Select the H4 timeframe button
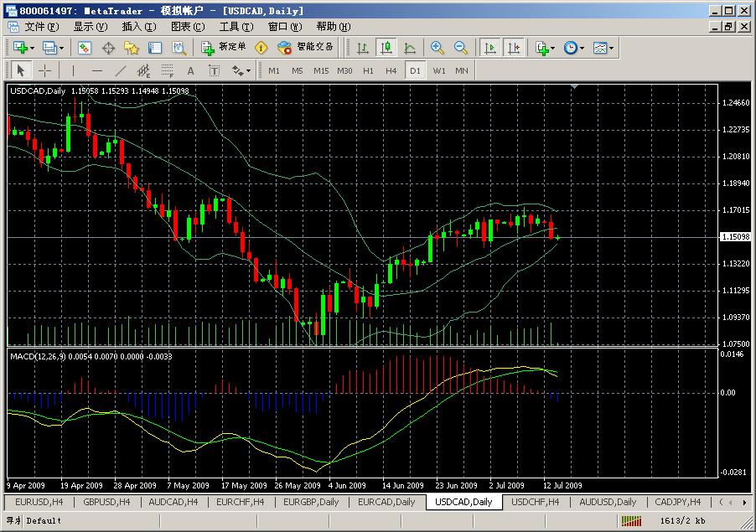The width and height of the screenshot is (756, 532). point(391,70)
